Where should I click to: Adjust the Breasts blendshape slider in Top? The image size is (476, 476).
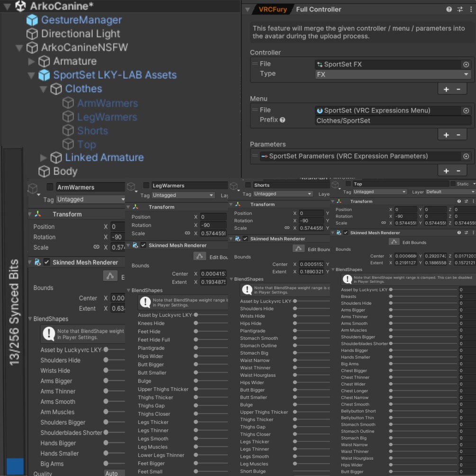click(423, 296)
